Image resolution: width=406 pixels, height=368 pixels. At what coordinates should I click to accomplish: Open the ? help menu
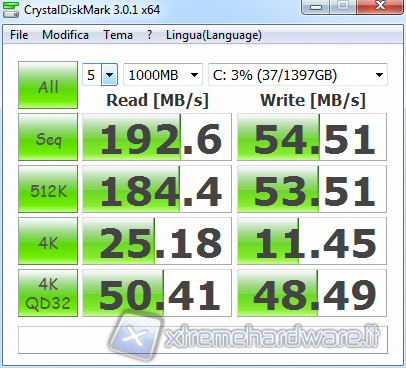150,35
